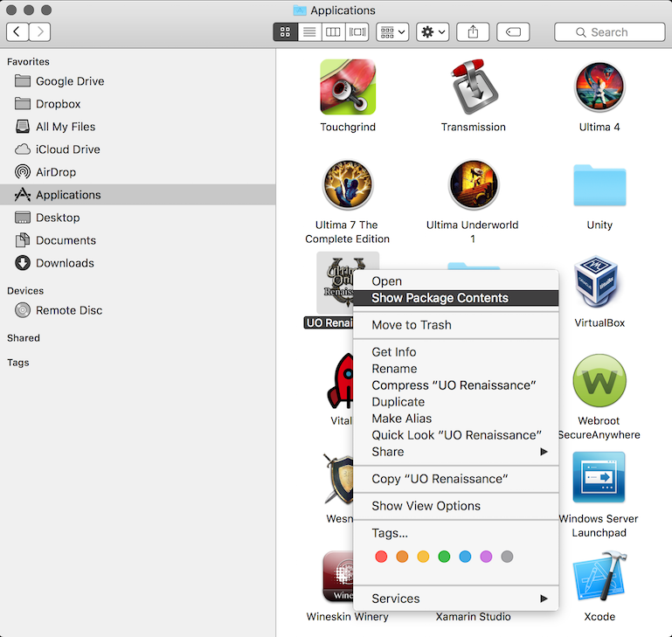Switch to list view
Viewport: 672px width, 637px height.
(x=309, y=32)
